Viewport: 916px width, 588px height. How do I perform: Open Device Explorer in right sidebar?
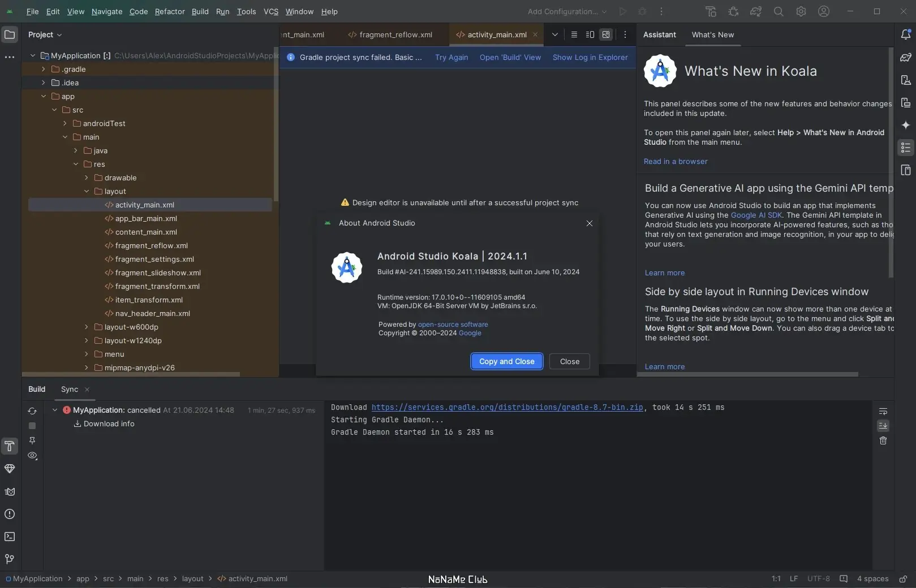(906, 170)
